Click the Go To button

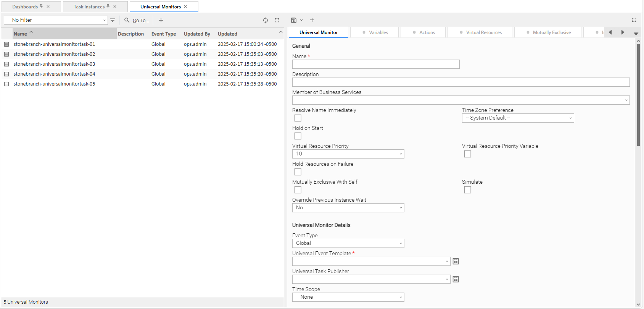click(137, 20)
